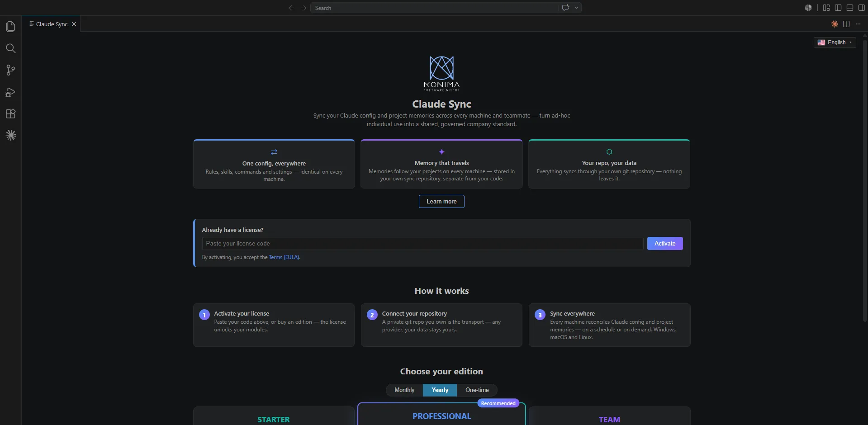Viewport: 868px width, 425px height.
Task: Select the Monthly billing option
Action: [x=404, y=390]
